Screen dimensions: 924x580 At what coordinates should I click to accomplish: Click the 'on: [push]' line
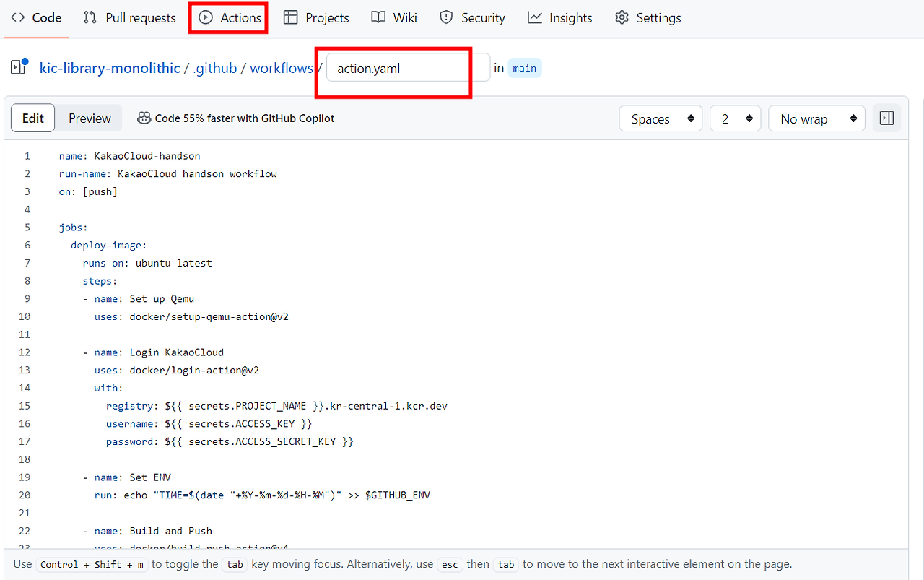pos(88,191)
